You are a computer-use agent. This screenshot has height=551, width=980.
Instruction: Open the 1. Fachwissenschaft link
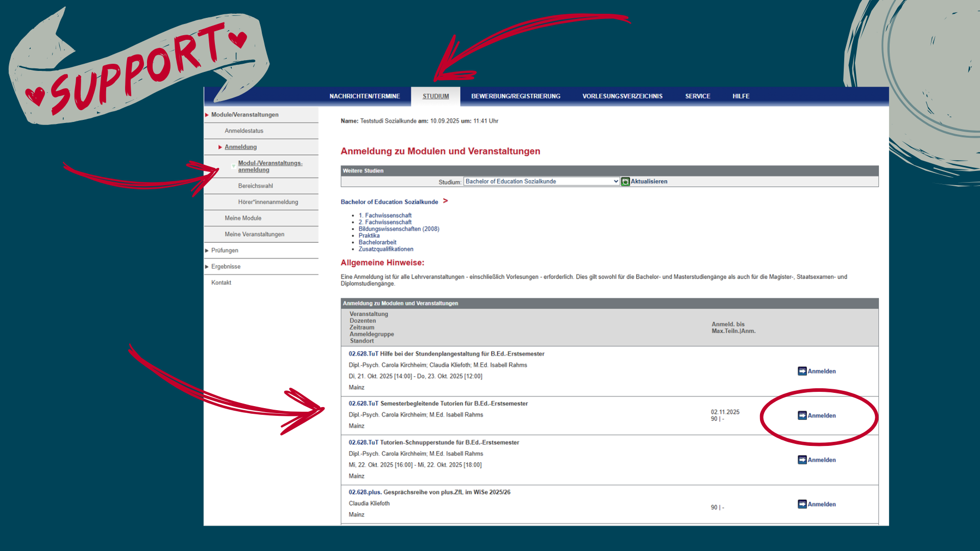385,215
